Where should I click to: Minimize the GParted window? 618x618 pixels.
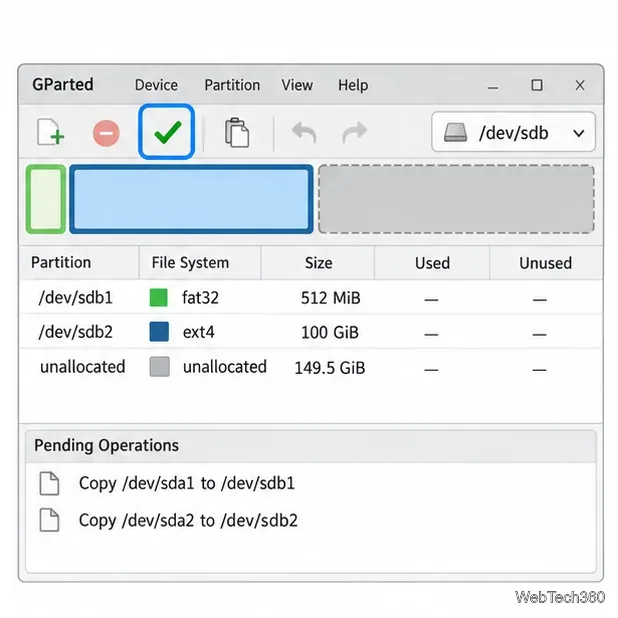(493, 86)
